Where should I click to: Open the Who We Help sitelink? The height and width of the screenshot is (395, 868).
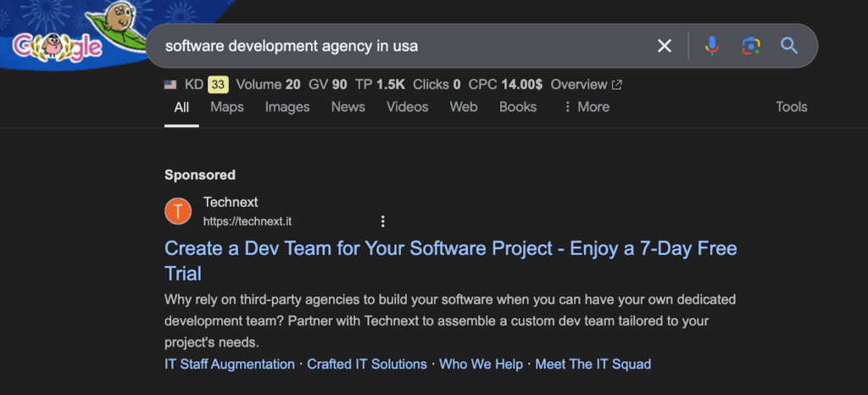pyautogui.click(x=481, y=364)
